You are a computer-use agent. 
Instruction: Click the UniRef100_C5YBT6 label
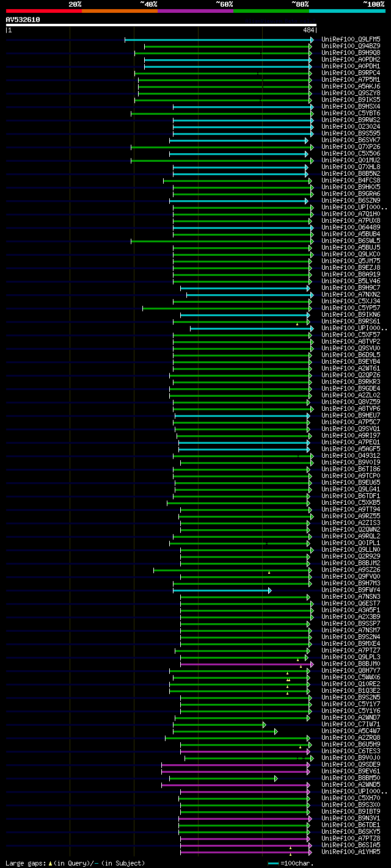click(351, 114)
